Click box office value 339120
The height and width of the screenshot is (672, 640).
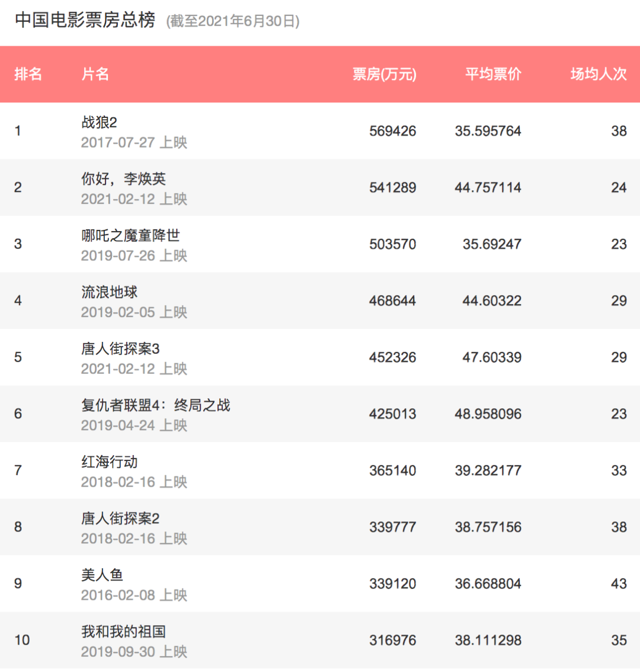393,584
